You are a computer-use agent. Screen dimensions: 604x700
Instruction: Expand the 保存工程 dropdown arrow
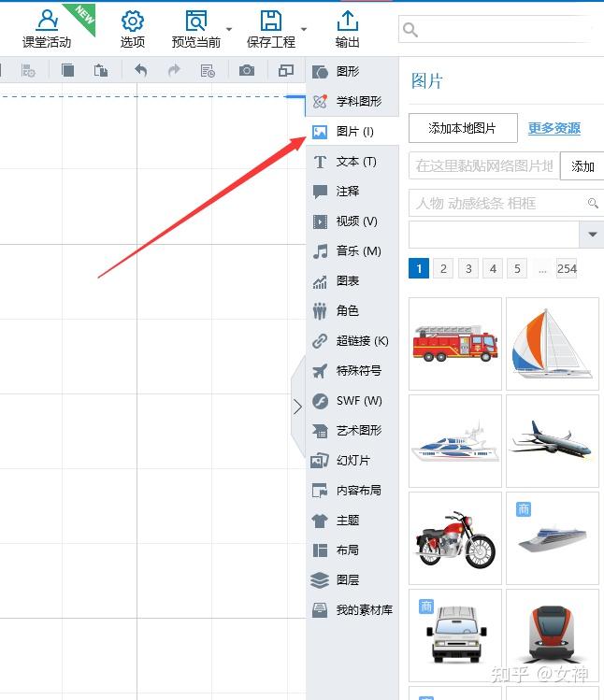304,29
